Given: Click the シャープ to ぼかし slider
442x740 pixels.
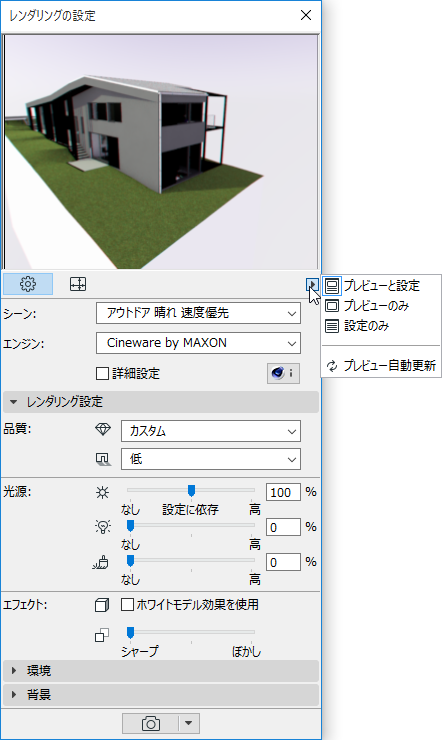Looking at the screenshot, I should tap(191, 632).
